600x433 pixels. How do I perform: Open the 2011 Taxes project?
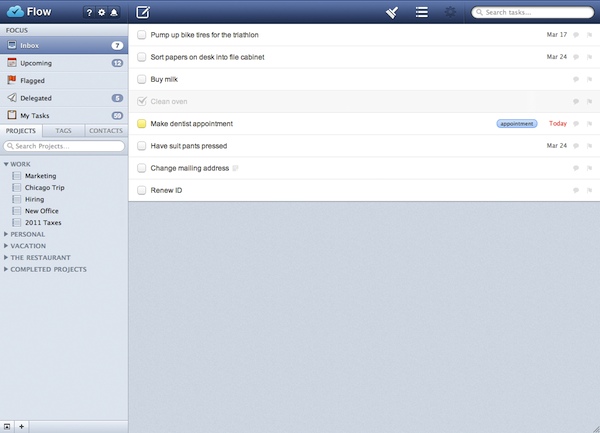43,223
